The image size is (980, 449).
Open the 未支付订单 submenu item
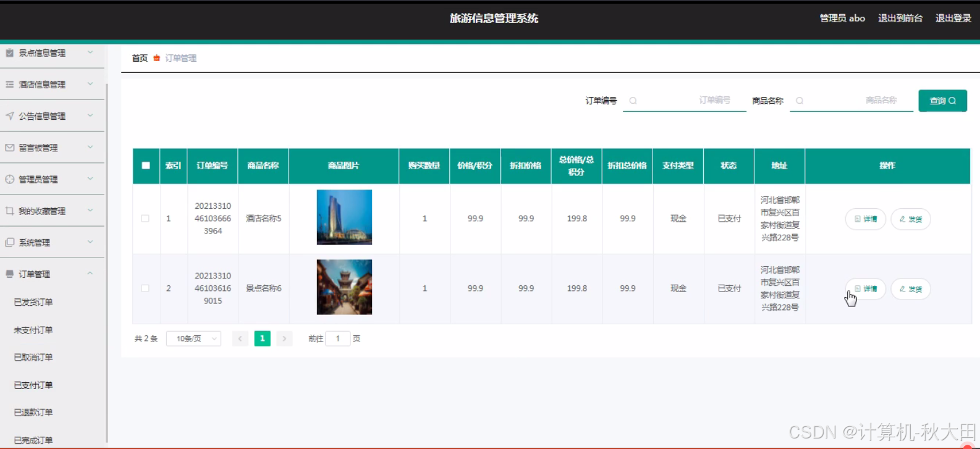click(33, 330)
